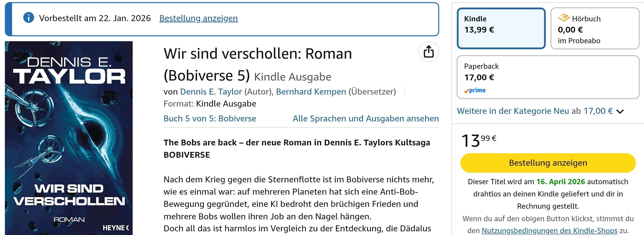Image resolution: width=644 pixels, height=235 pixels.
Task: Click the Prime logo under Paperback price
Action: [475, 90]
